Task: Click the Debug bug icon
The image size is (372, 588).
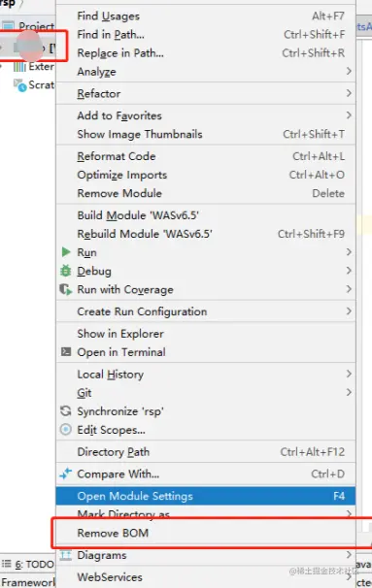Action: pos(66,271)
